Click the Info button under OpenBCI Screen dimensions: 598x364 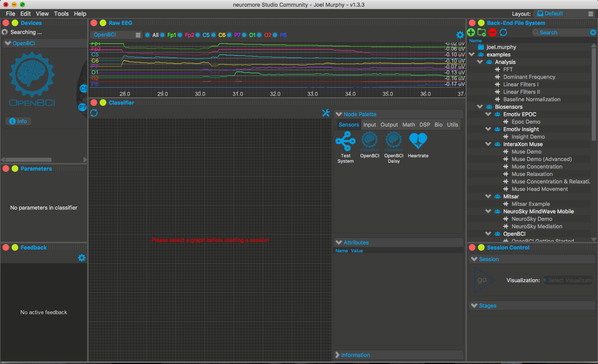coord(18,121)
